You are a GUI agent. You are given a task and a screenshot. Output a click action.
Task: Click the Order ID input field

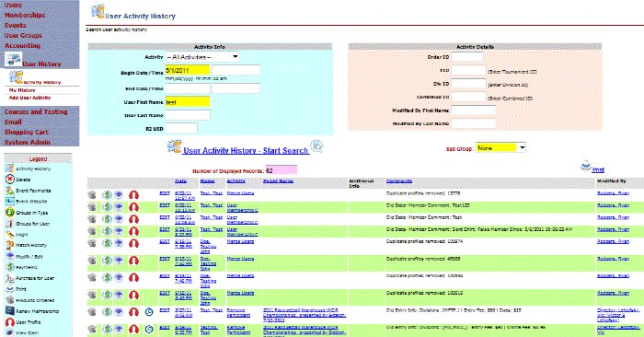tap(467, 57)
